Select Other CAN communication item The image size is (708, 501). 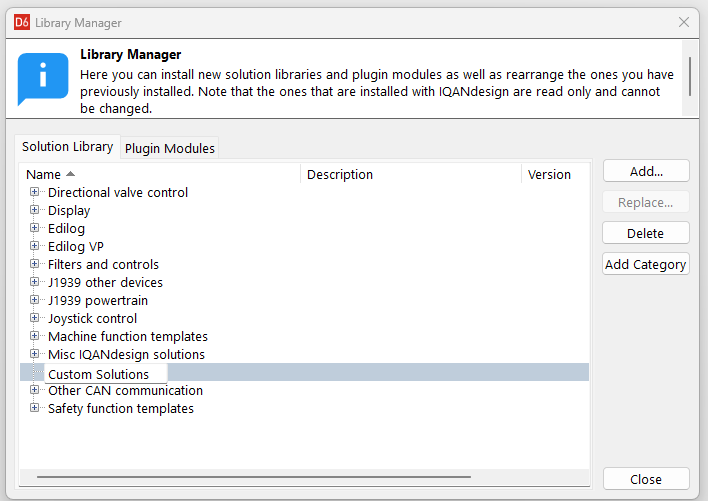(x=126, y=390)
